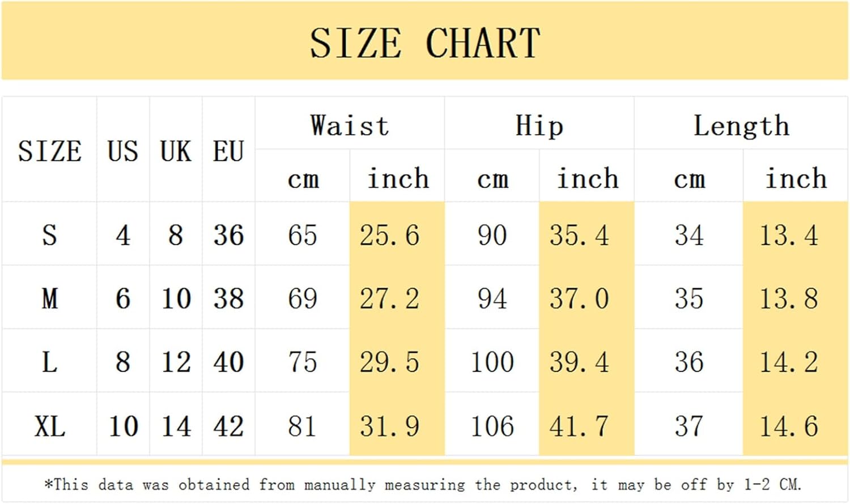Select the US column header
Viewport: 850px width, 504px height.
tap(123, 151)
